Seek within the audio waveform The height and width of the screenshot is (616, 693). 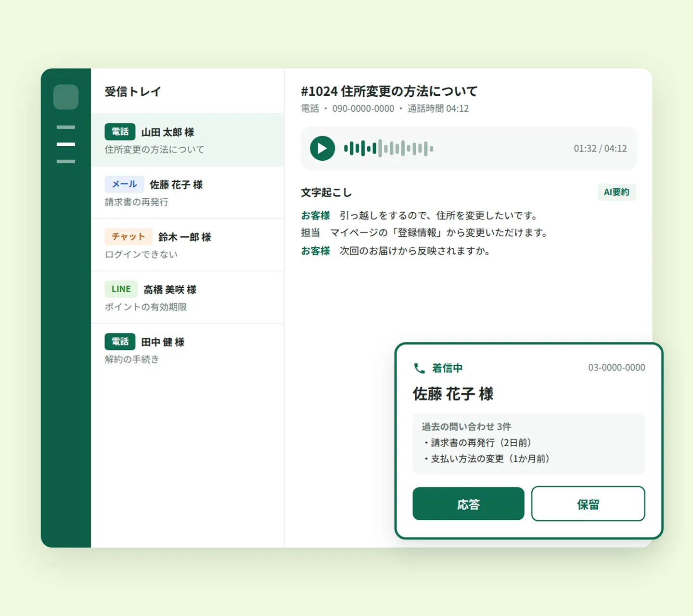388,148
